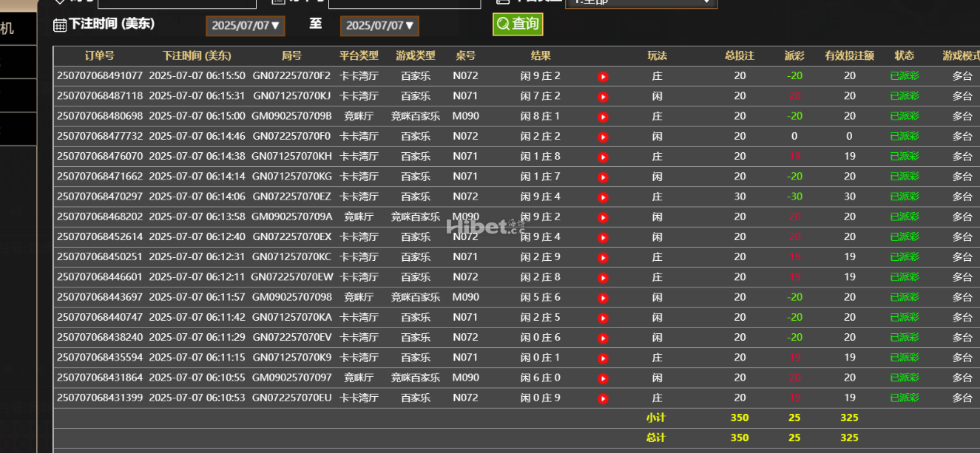Image resolution: width=980 pixels, height=453 pixels.
Task: Open replay for the 闲 0 庄 1 row
Action: [x=603, y=357]
